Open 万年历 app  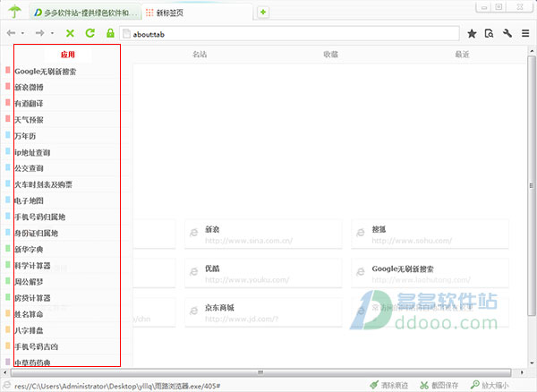click(x=25, y=136)
